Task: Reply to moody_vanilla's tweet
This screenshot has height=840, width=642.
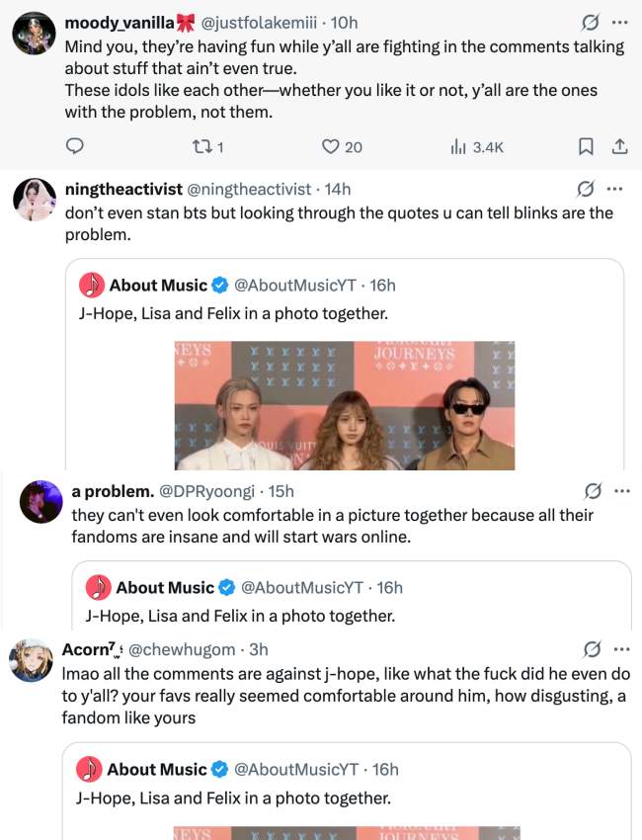Action: (75, 146)
